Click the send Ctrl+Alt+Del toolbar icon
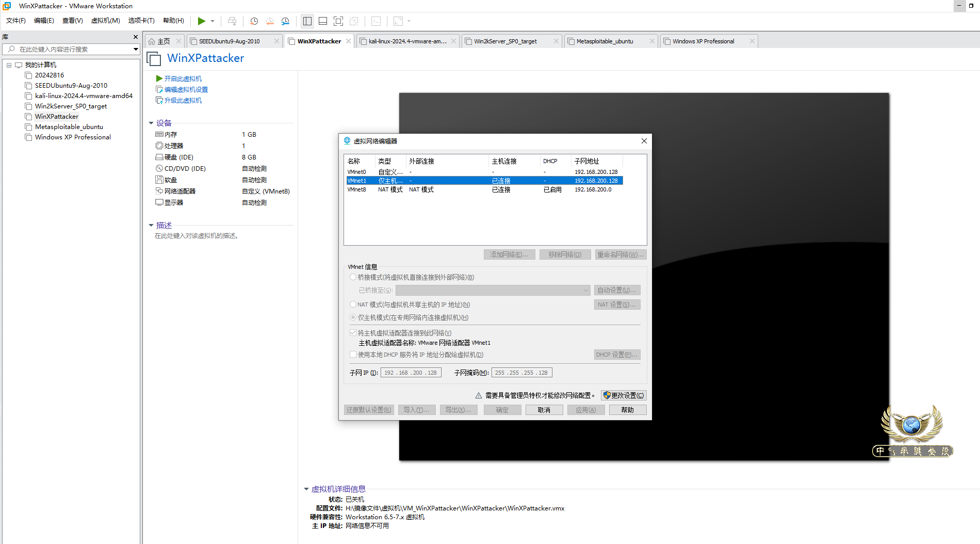This screenshot has width=980, height=544. click(232, 21)
